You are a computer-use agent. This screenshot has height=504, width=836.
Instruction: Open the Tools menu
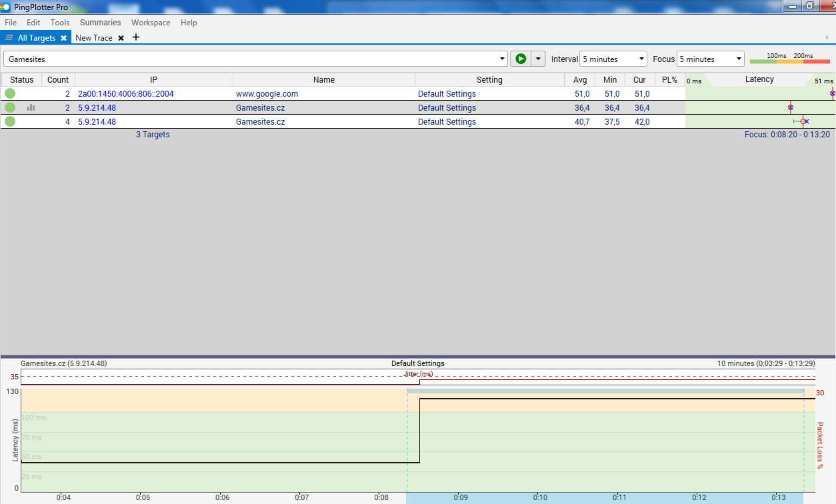[60, 23]
